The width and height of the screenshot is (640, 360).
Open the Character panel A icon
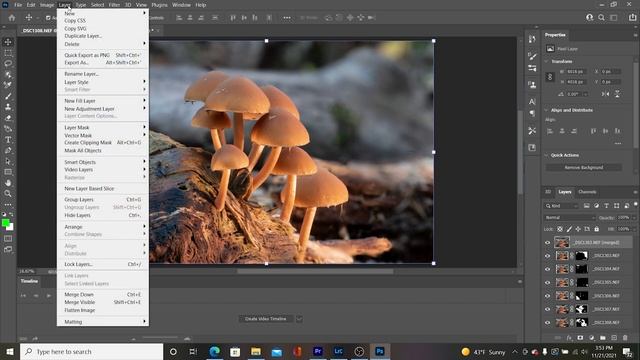[x=532, y=102]
